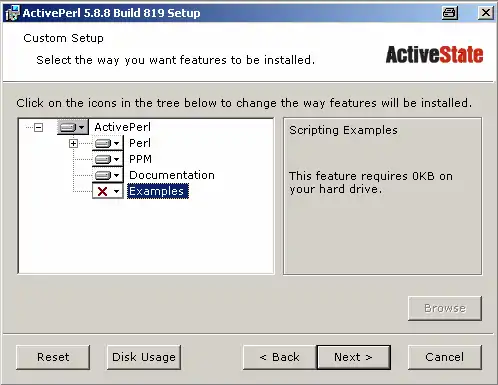The width and height of the screenshot is (498, 385).
Task: Select the Documentation tree item
Action: click(x=172, y=175)
